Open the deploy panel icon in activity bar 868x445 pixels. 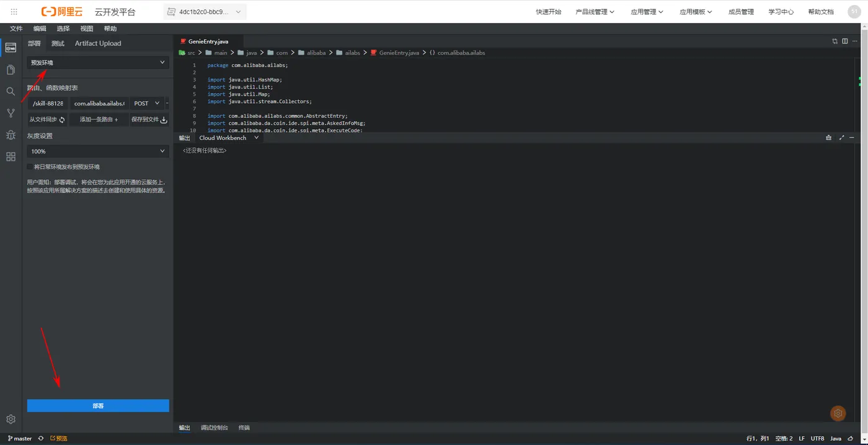click(11, 48)
